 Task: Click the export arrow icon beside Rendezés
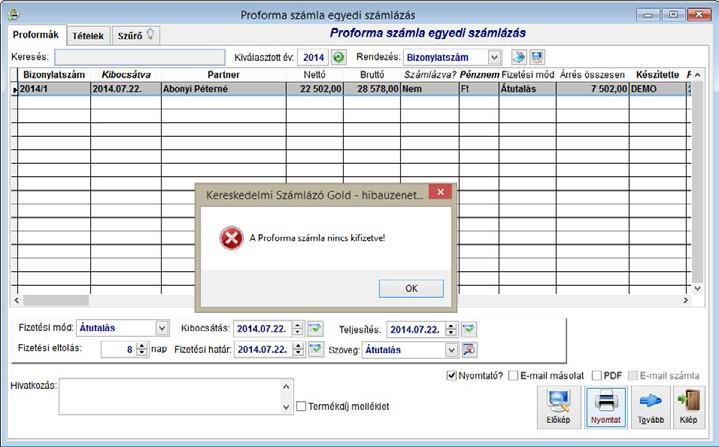click(519, 57)
